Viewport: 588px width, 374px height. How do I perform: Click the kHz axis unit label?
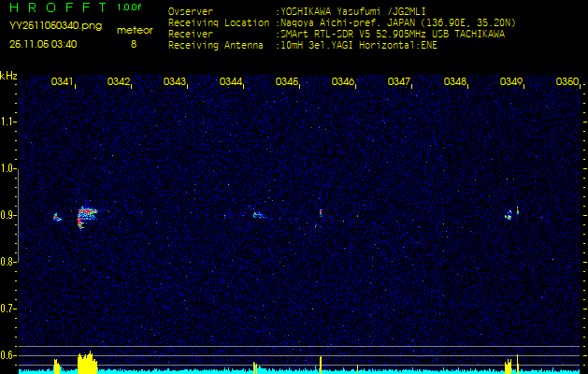point(8,76)
